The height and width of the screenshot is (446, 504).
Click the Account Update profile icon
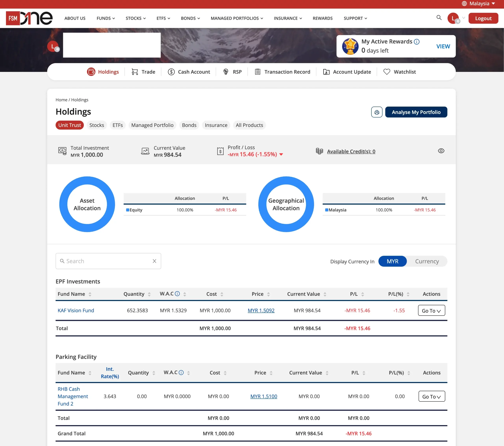click(326, 72)
